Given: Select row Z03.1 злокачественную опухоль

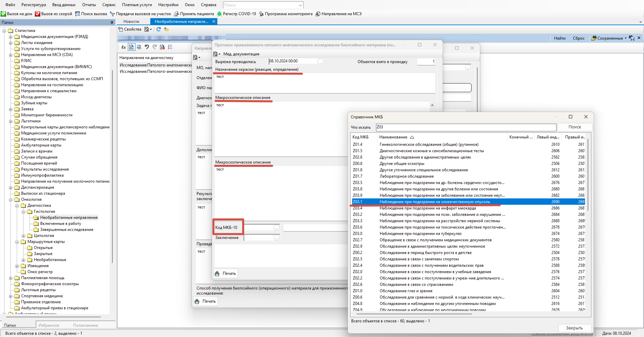Looking at the screenshot, I should (468, 202).
